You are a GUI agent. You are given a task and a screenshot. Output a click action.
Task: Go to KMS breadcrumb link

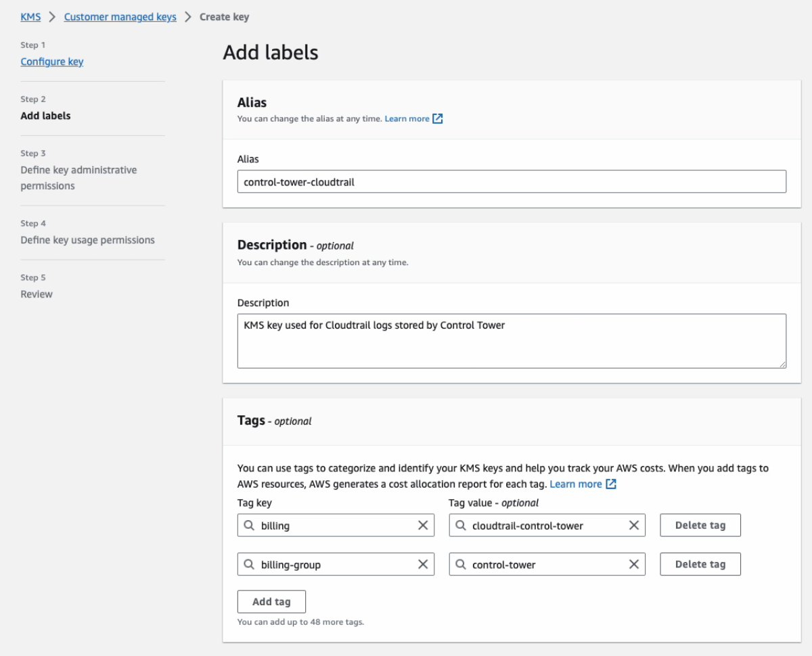click(30, 17)
